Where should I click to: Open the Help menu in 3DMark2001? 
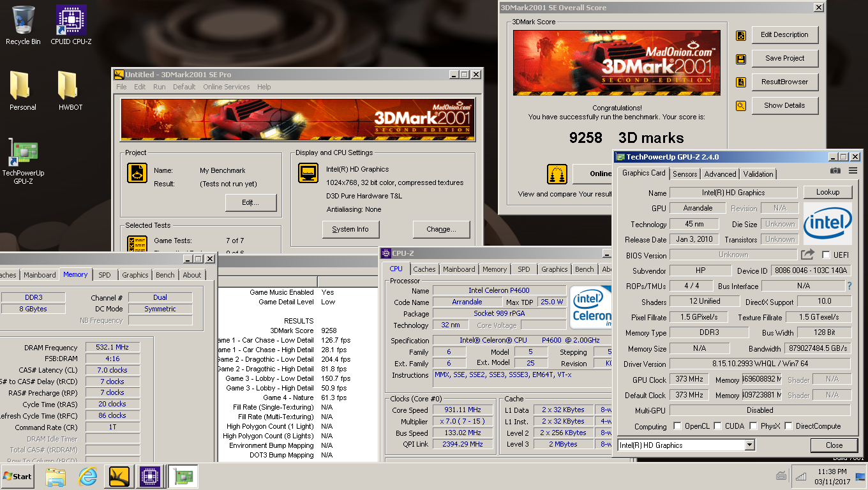(264, 87)
